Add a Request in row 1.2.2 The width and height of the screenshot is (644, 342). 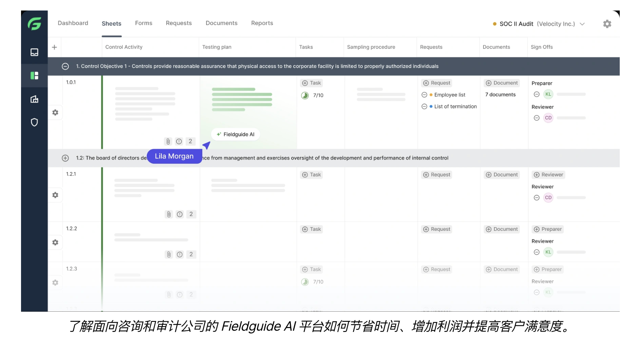[x=437, y=229]
